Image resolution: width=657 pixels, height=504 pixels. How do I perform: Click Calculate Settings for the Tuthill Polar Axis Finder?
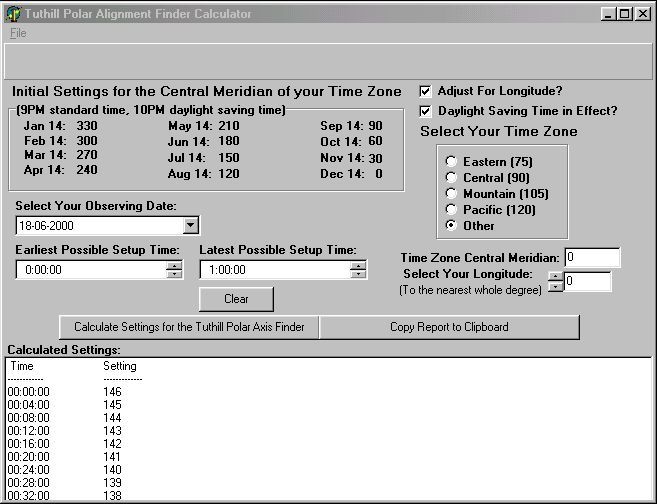click(189, 327)
